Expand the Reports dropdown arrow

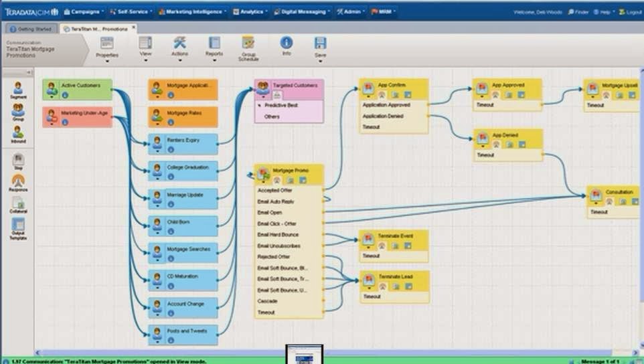pos(214,61)
